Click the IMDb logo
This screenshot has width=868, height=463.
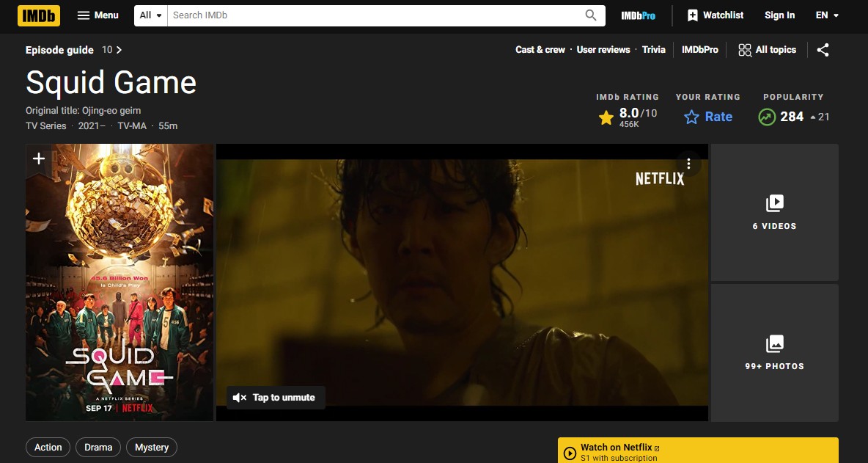39,15
